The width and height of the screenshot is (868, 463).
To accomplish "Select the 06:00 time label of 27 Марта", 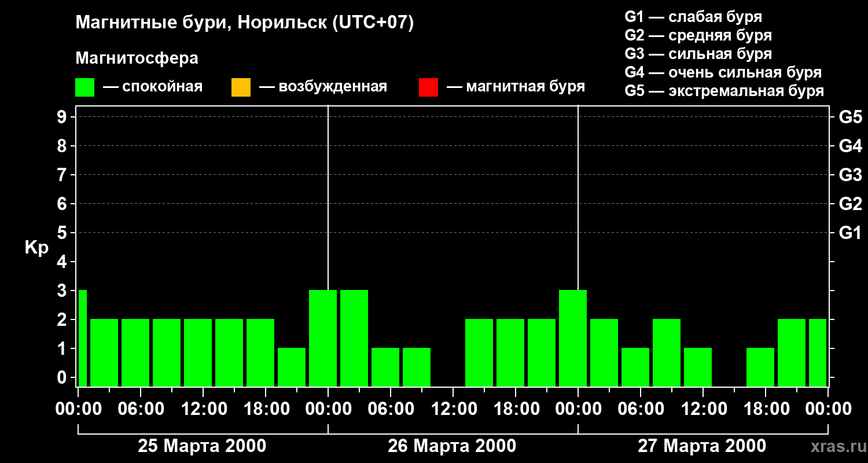I will (x=641, y=409).
